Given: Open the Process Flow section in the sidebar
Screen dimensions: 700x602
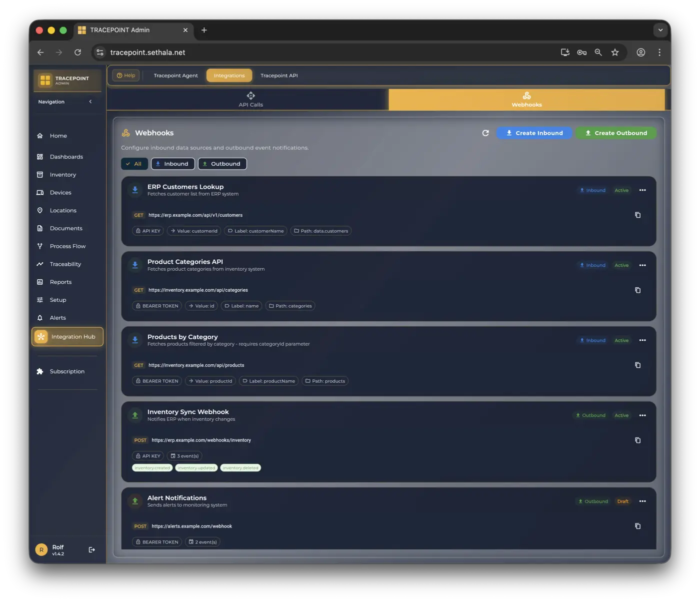Looking at the screenshot, I should (67, 246).
